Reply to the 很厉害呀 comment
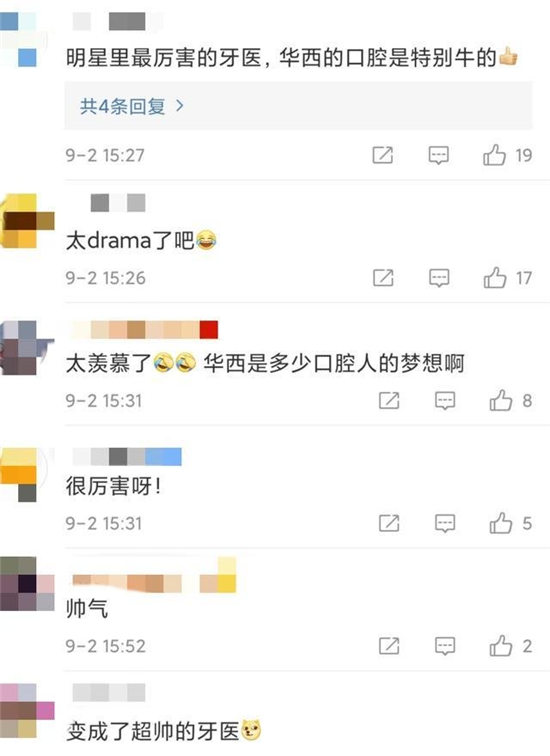 (445, 524)
